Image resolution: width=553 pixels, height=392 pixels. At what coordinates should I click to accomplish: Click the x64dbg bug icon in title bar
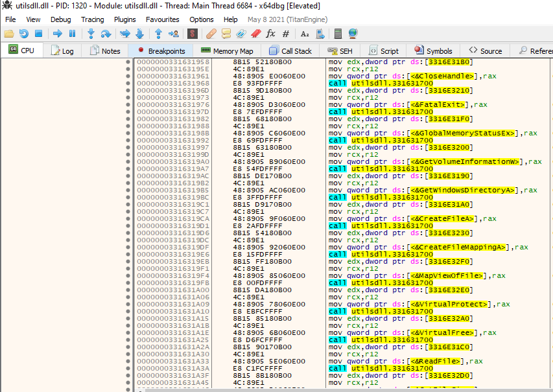pyautogui.click(x=6, y=6)
